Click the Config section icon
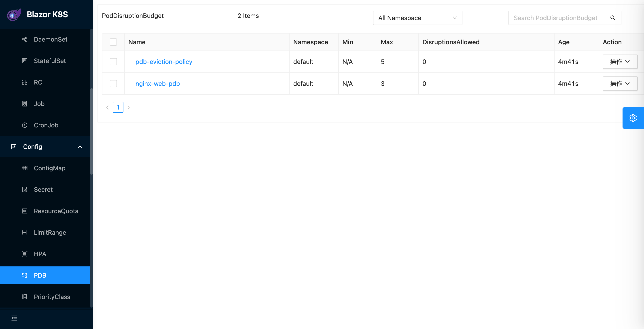644x329 pixels. tap(14, 147)
